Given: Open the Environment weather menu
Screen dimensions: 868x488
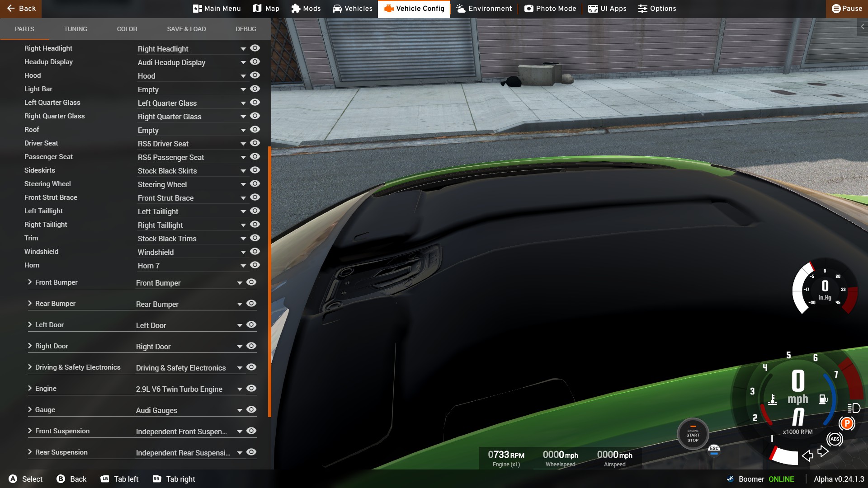Looking at the screenshot, I should tap(484, 9).
